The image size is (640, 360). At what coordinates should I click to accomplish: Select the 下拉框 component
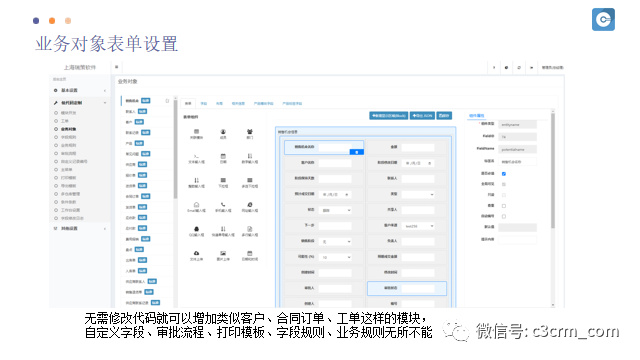(223, 182)
